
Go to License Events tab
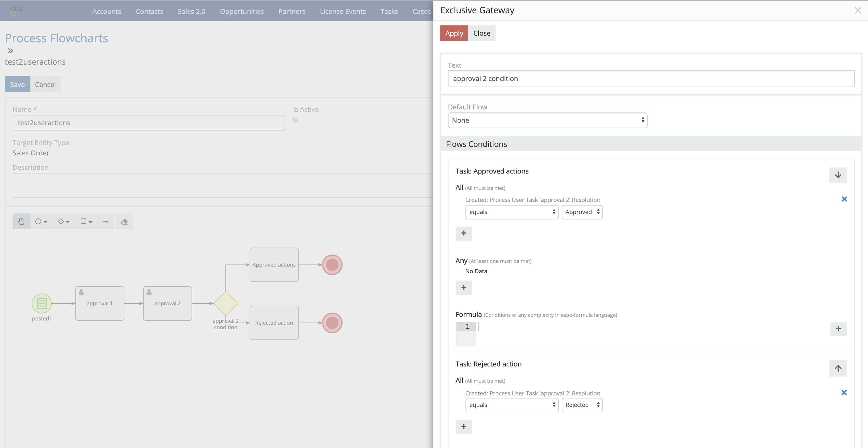pyautogui.click(x=343, y=11)
